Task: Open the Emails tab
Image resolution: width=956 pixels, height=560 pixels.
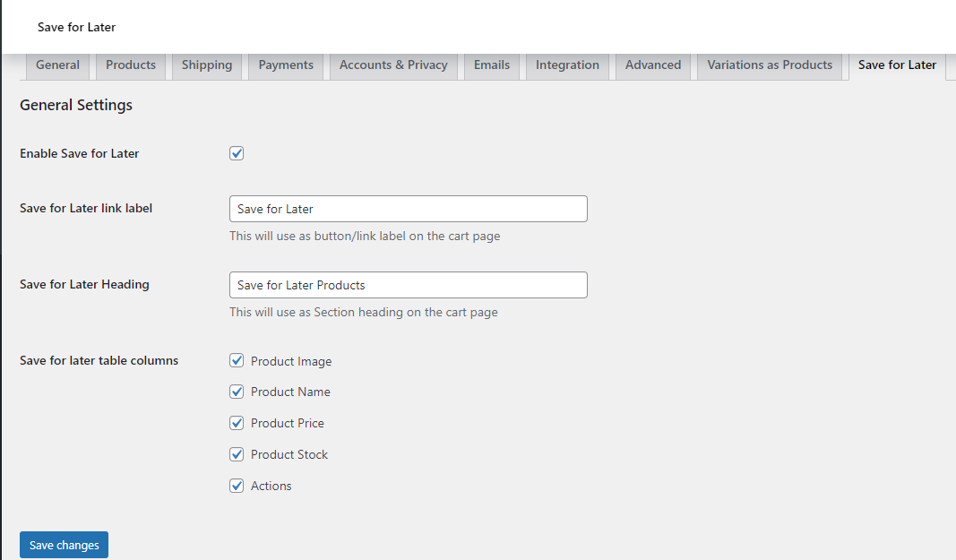Action: pos(492,65)
